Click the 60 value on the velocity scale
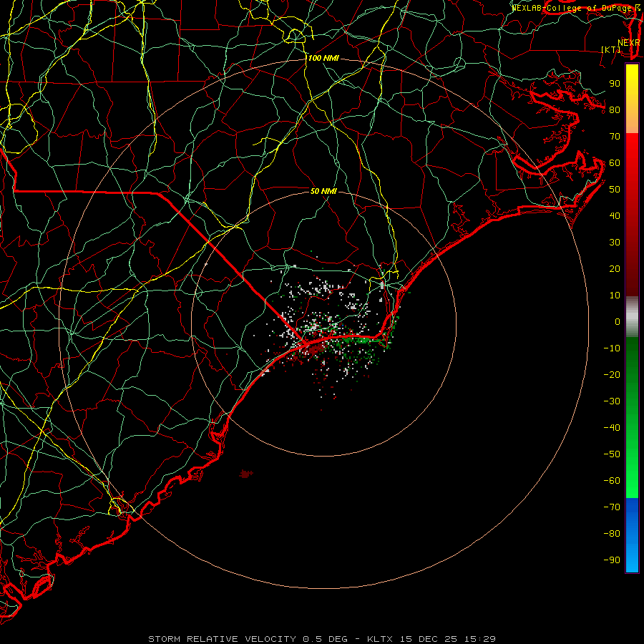644x644 pixels. (x=615, y=162)
